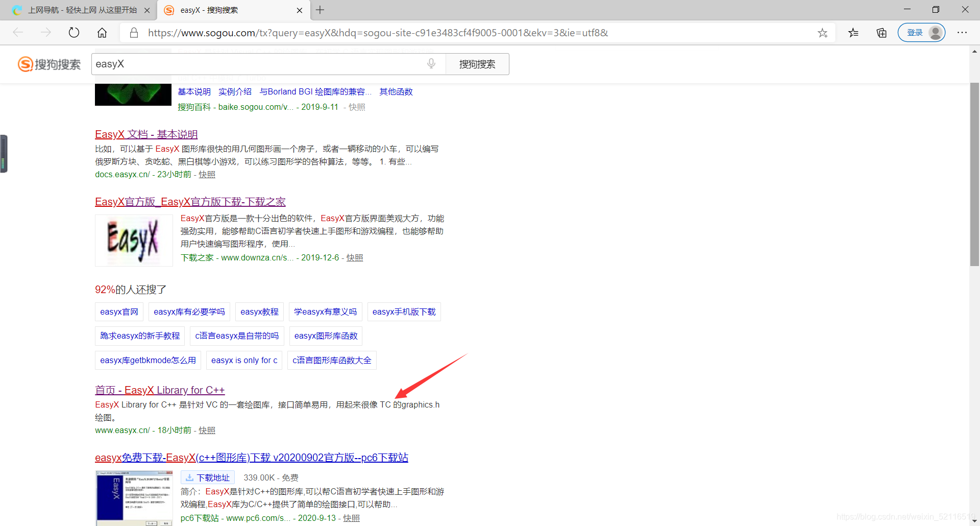Open 快照 for pc6下载站 result
The image size is (980, 526).
click(352, 518)
